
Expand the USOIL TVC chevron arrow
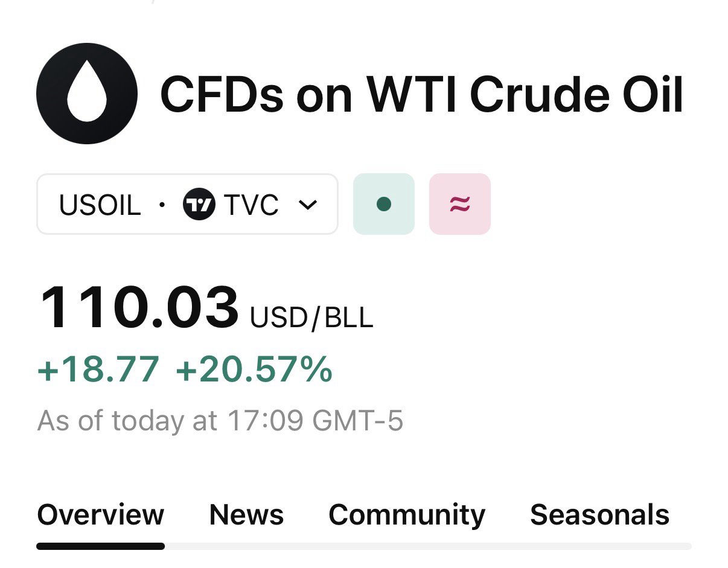308,205
